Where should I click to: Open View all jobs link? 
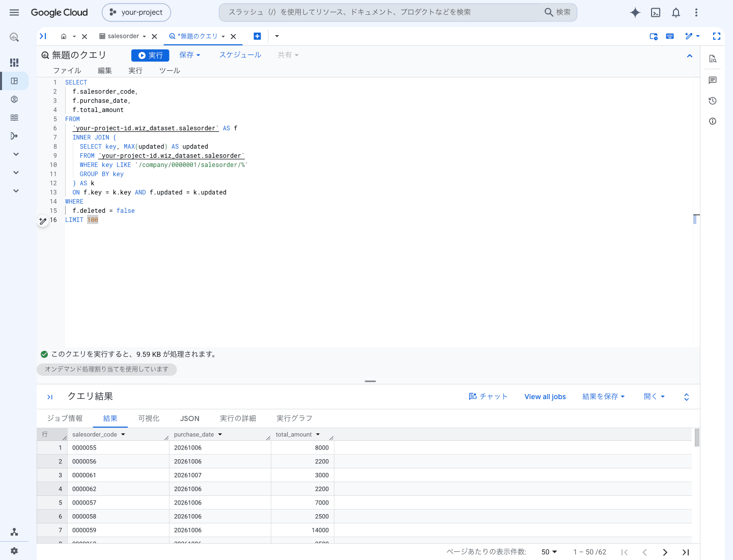[x=545, y=397]
